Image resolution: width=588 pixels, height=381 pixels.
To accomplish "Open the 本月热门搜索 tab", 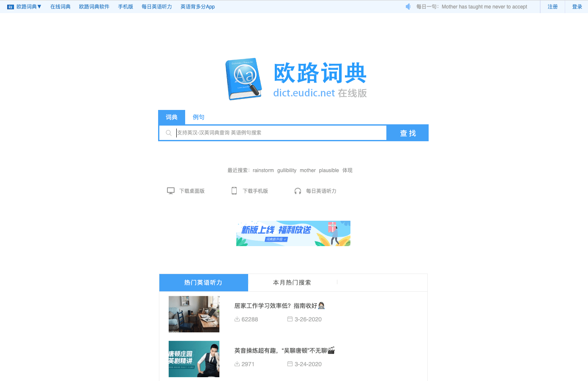I will [292, 282].
